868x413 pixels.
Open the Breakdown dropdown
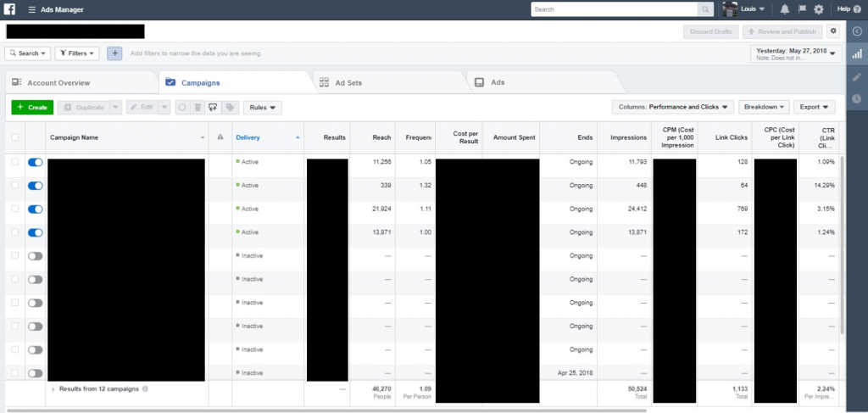click(764, 107)
